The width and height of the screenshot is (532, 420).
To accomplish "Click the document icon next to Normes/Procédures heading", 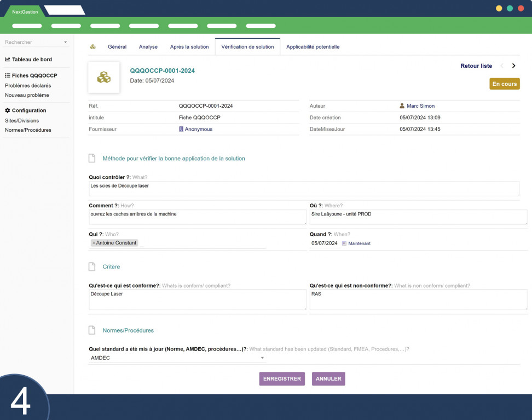I will click(x=92, y=330).
